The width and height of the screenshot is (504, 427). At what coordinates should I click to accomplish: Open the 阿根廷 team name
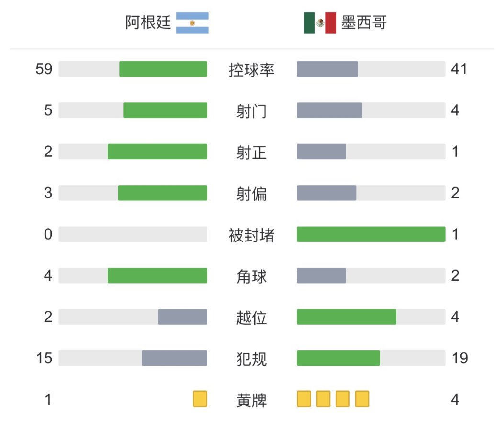[148, 22]
